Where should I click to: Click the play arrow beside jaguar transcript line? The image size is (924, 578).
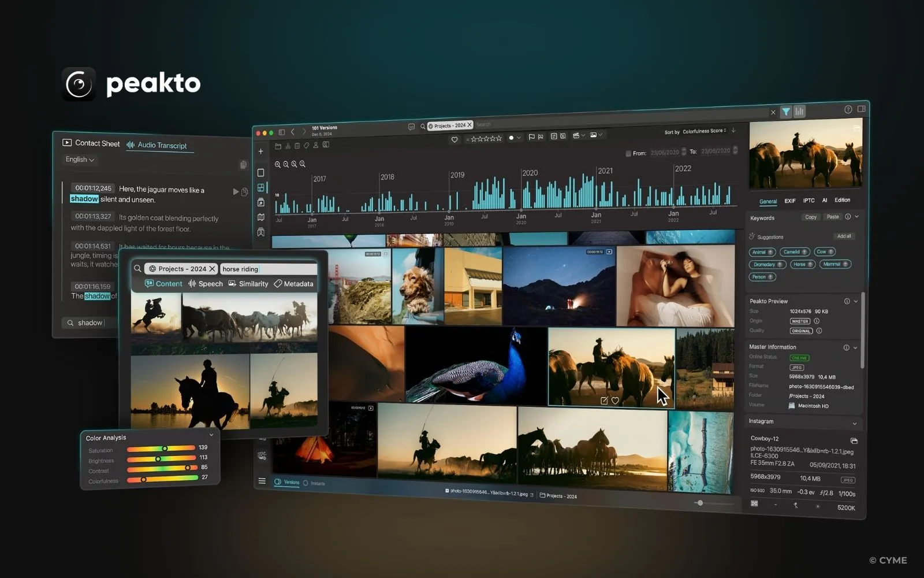click(x=236, y=191)
